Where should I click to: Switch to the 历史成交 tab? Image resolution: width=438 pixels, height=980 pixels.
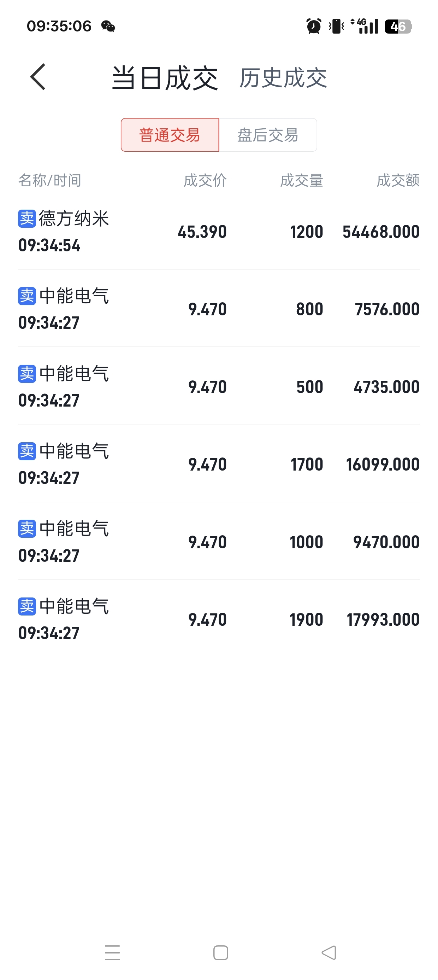[283, 78]
